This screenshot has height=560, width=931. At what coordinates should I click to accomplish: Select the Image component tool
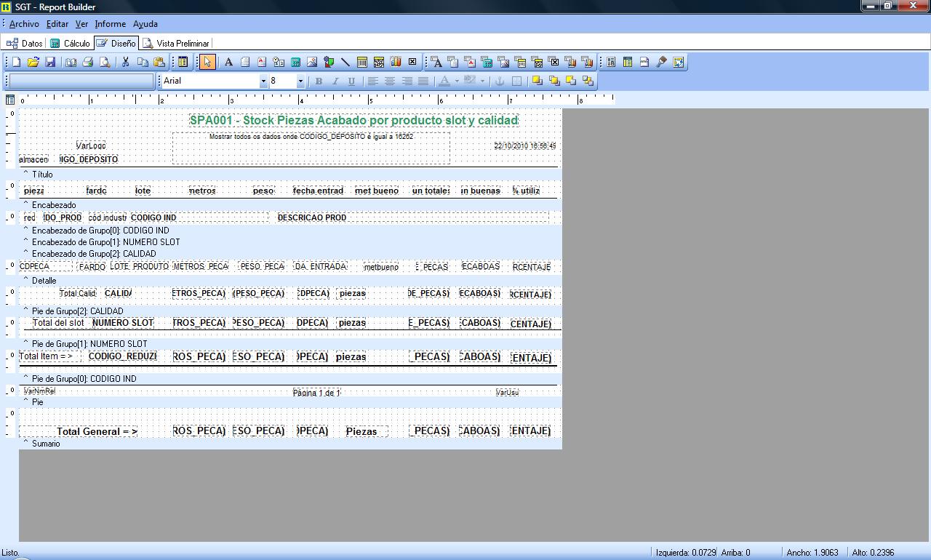[312, 63]
